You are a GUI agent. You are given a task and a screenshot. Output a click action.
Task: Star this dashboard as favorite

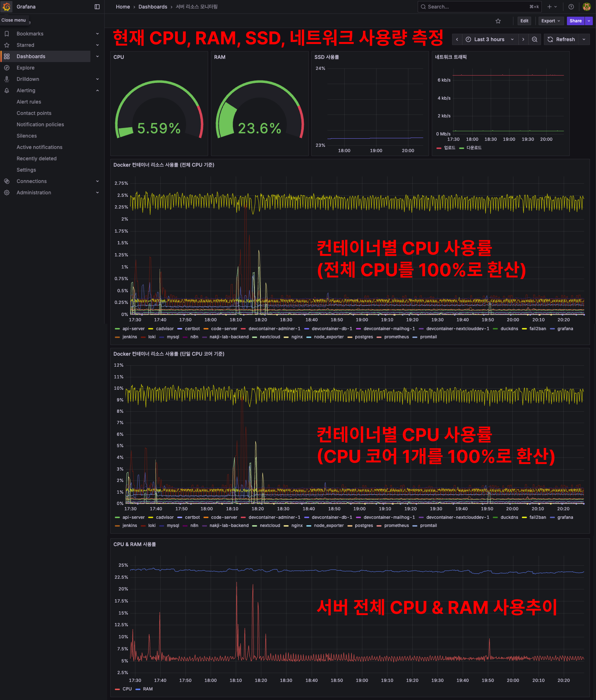point(498,21)
